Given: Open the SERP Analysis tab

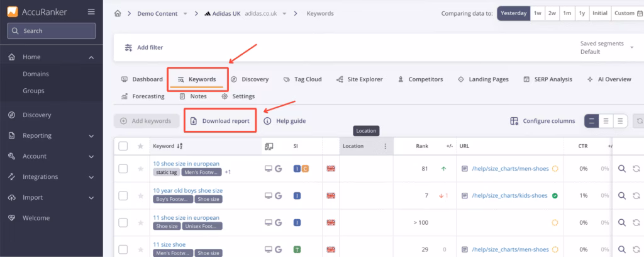Looking at the screenshot, I should click(547, 79).
